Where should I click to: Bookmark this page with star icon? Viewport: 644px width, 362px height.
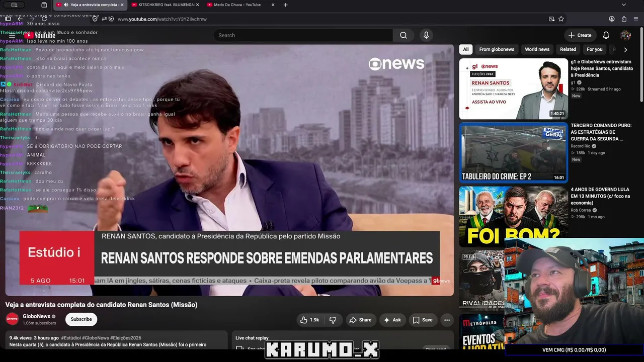point(561,19)
